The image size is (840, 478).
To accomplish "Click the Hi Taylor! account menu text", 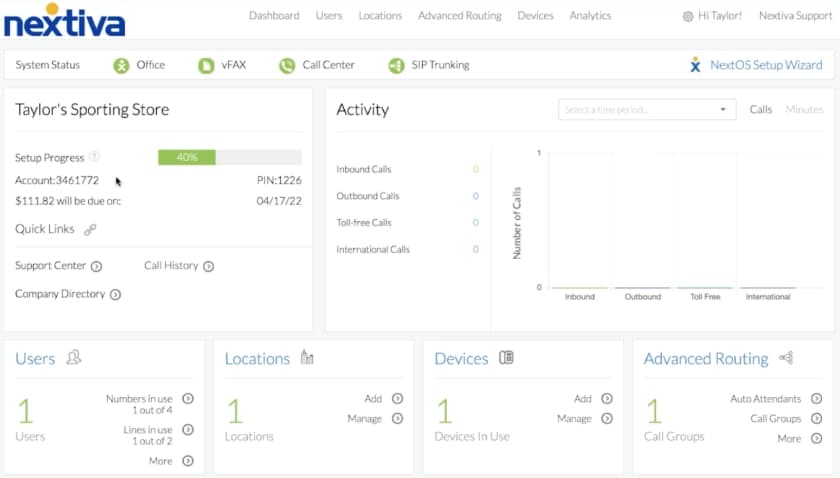I will pos(720,16).
